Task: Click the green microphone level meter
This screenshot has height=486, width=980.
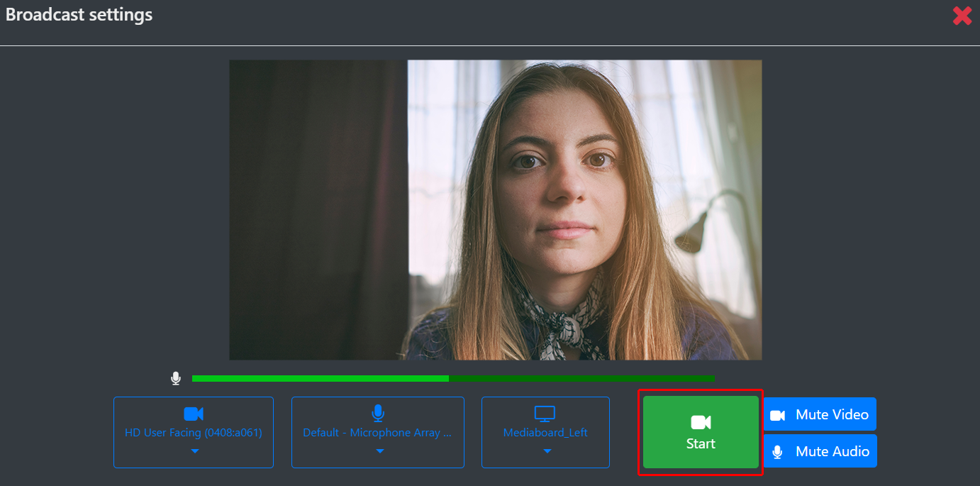Action: pos(453,378)
